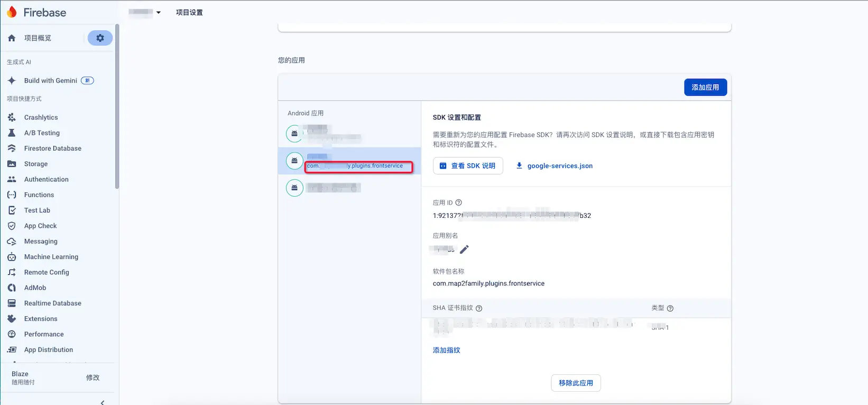Select the plugins.frontservice app entry

click(349, 161)
